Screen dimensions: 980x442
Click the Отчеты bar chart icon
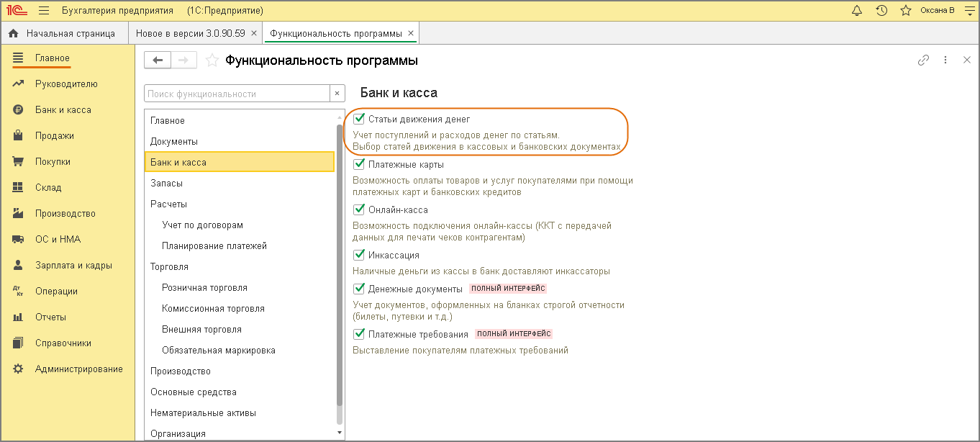(x=19, y=317)
